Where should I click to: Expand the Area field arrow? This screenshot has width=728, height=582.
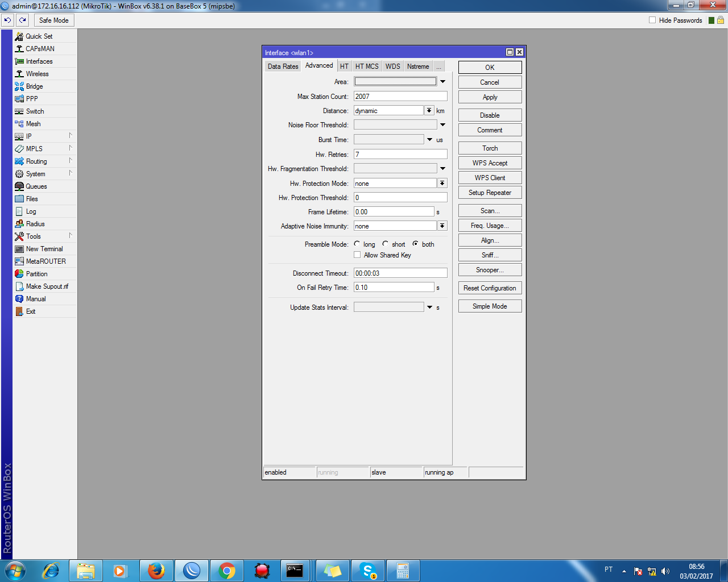[x=442, y=82]
